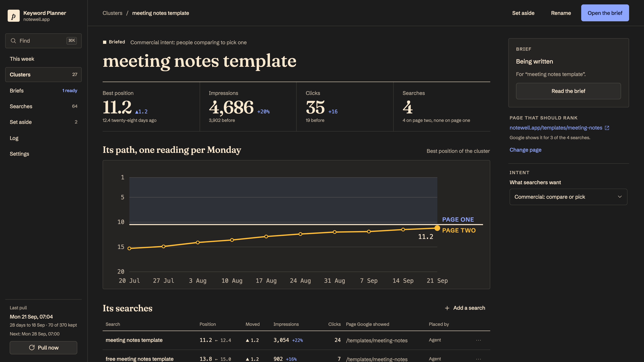
Task: Focus the Find search field
Action: click(x=43, y=41)
